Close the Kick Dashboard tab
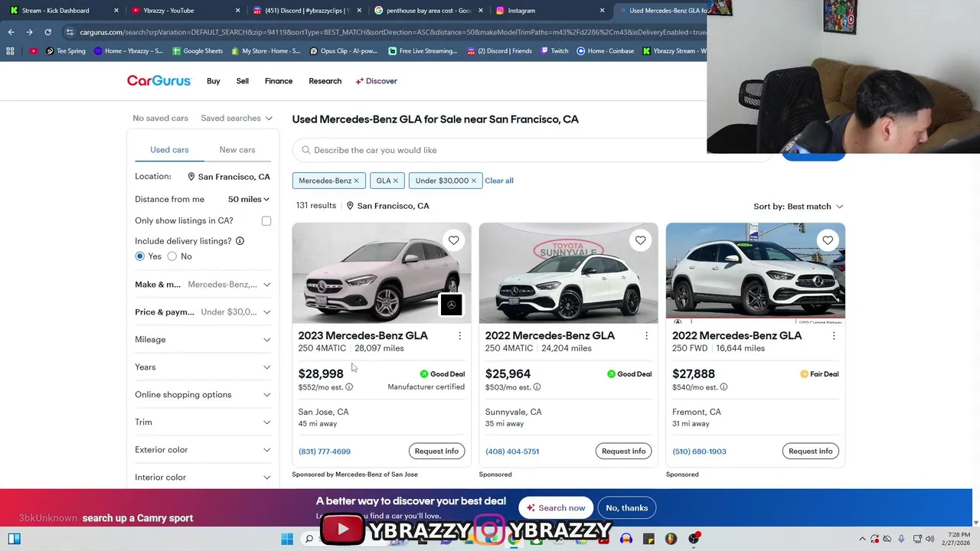Image resolution: width=980 pixels, height=551 pixels. pyautogui.click(x=116, y=11)
